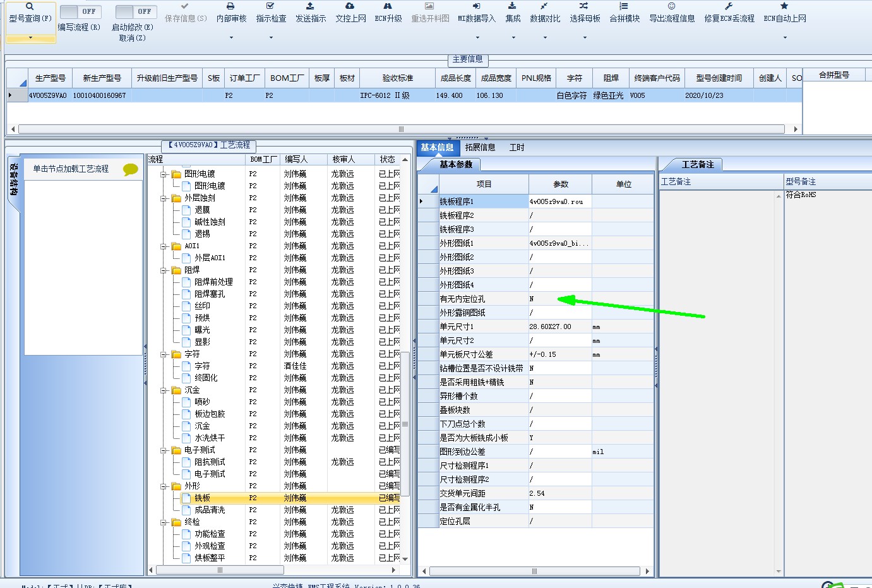872x588 pixels.
Task: Click the 沉金 folder icon
Action: coord(176,390)
